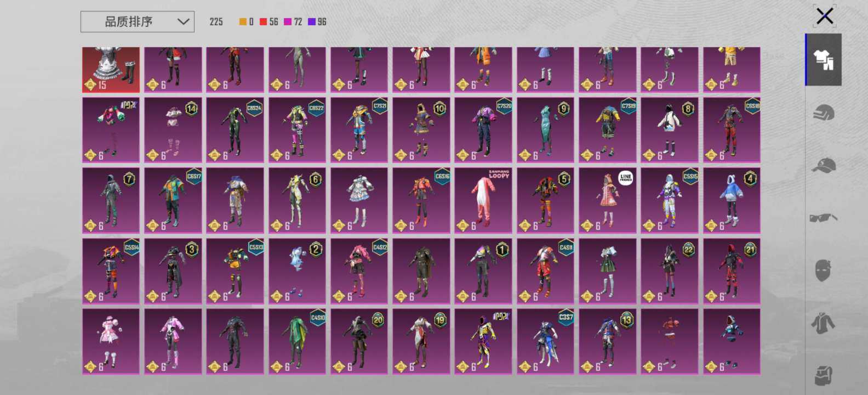Select the white hoodie with badge 8

670,130
